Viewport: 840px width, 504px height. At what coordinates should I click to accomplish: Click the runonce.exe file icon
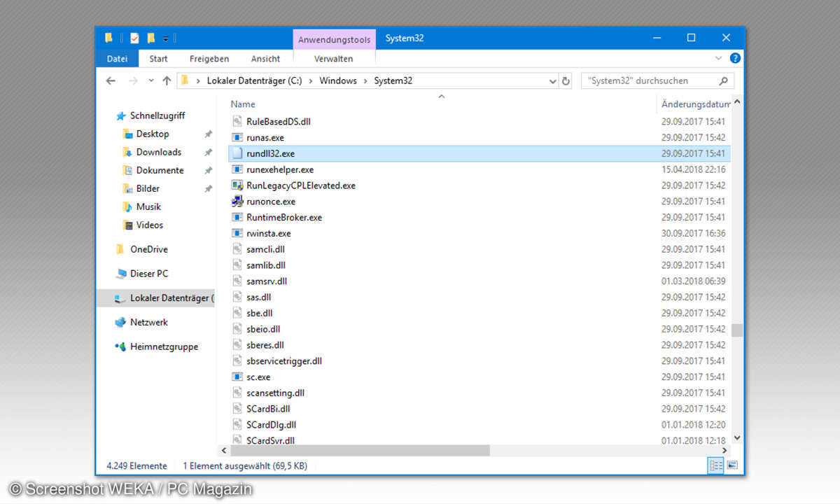click(237, 202)
